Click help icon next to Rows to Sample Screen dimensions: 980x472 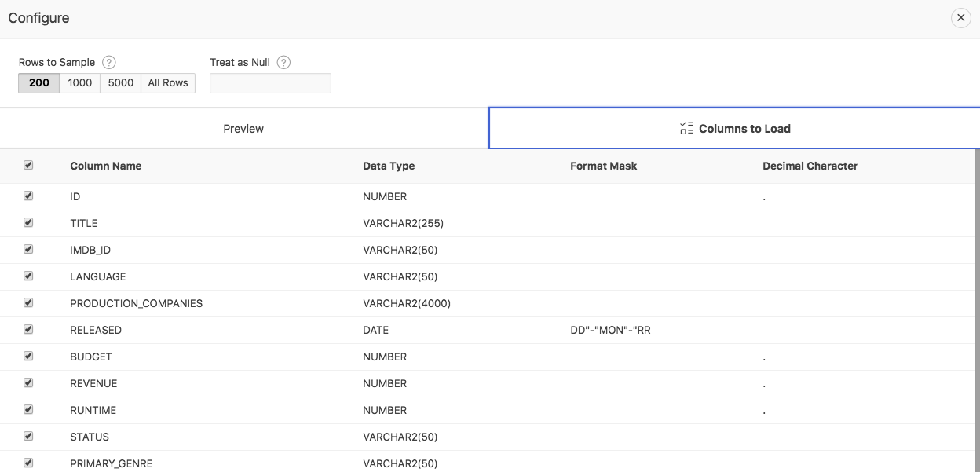[x=109, y=62]
